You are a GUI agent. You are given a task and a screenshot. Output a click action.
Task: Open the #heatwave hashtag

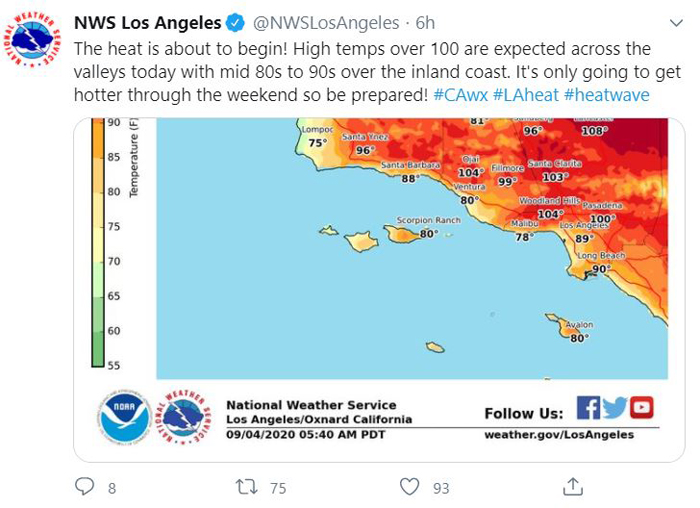point(607,95)
